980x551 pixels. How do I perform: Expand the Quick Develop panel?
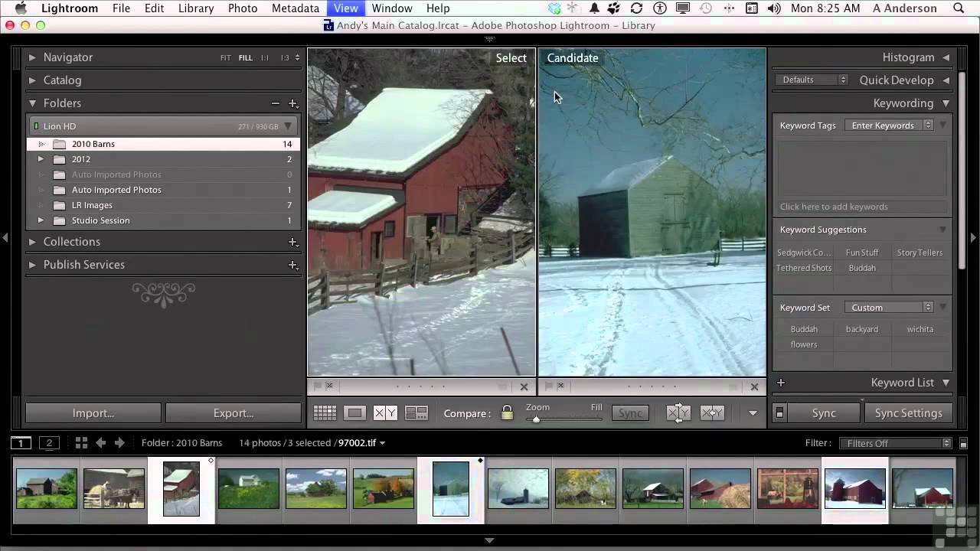tap(946, 80)
